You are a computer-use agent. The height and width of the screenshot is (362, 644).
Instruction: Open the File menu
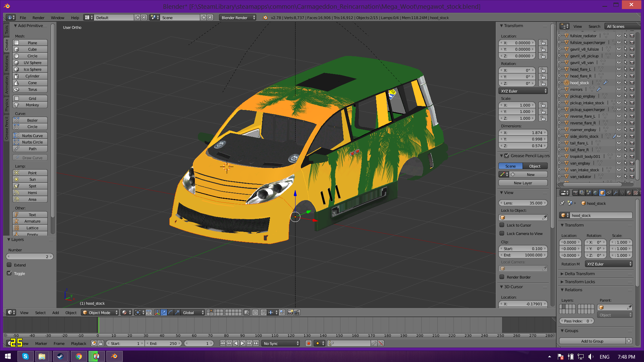[x=23, y=17]
